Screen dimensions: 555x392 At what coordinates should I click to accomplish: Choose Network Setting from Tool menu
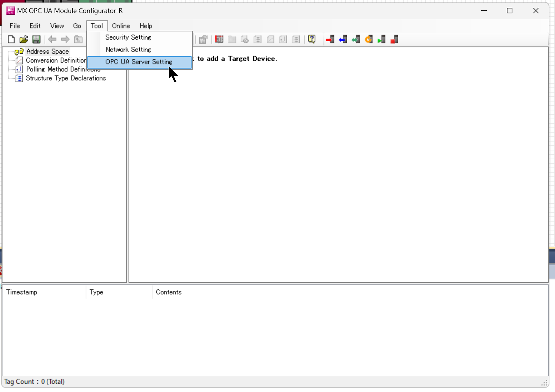click(x=140, y=50)
